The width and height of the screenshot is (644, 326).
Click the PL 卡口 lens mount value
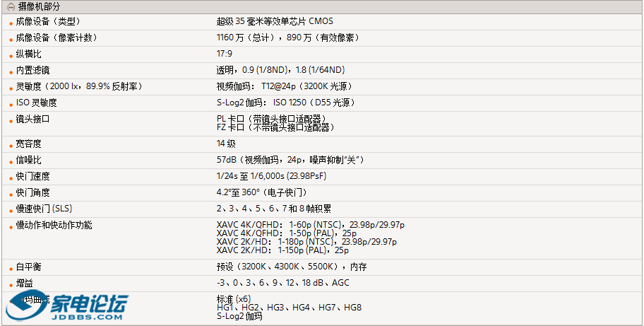point(274,119)
